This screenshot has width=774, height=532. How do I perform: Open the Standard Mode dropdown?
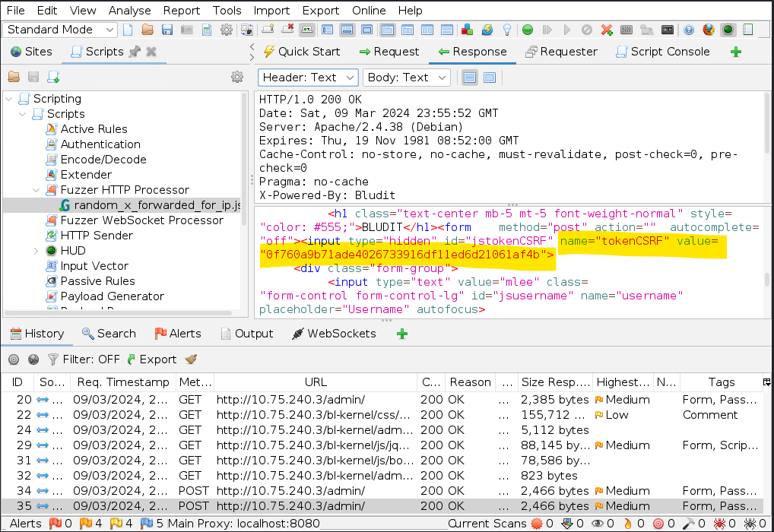coord(61,30)
